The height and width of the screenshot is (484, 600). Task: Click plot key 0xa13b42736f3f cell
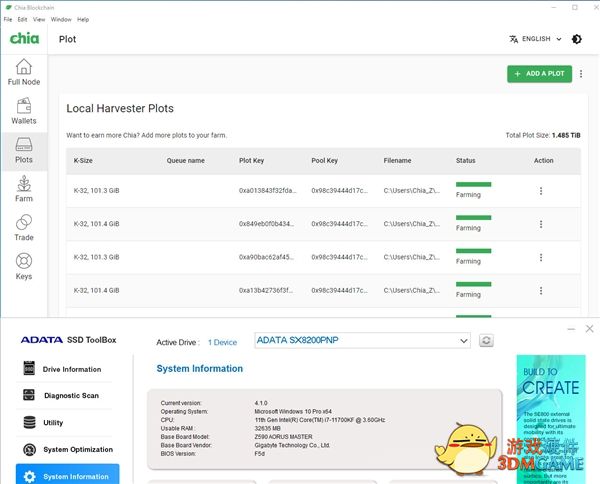[266, 290]
